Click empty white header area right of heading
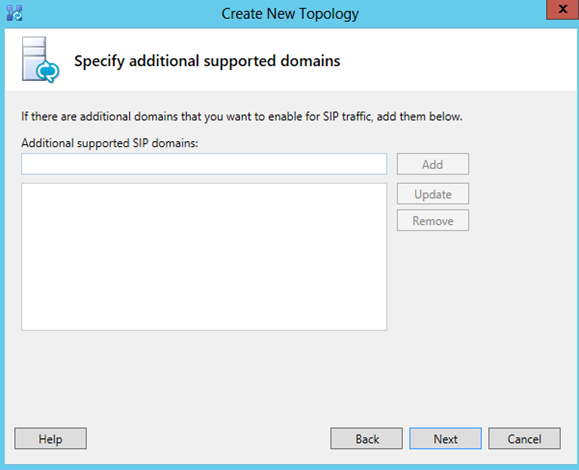Image resolution: width=579 pixels, height=470 pixels. 458,61
